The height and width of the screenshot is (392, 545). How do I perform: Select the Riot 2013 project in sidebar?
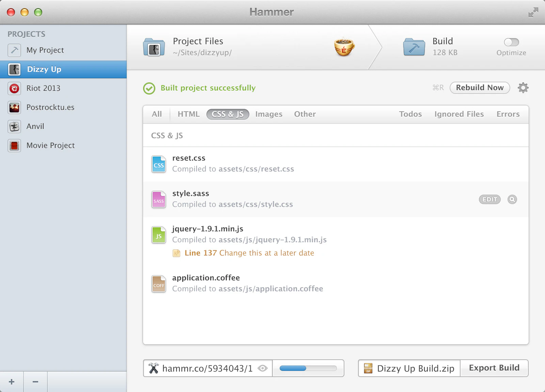[63, 88]
